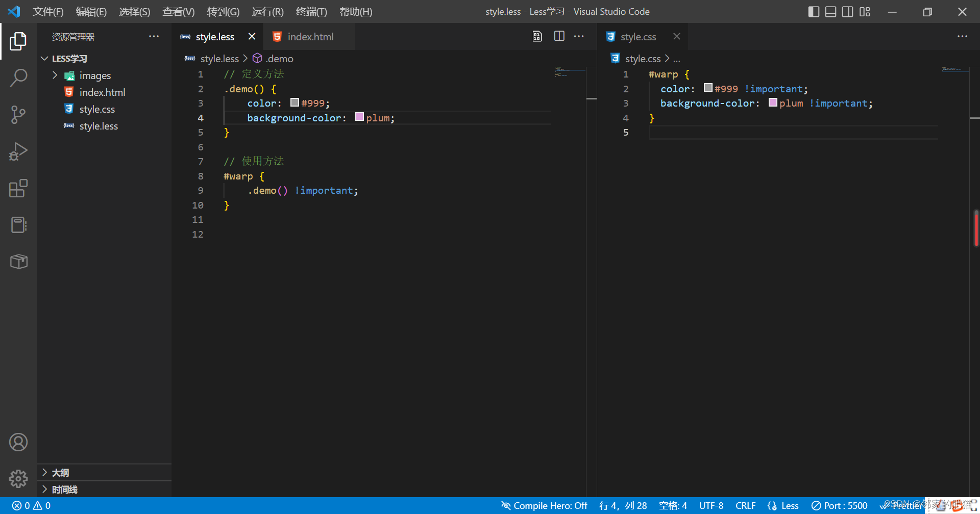Open the 终端(T) menu
Screen dimensions: 980x514
click(x=311, y=12)
